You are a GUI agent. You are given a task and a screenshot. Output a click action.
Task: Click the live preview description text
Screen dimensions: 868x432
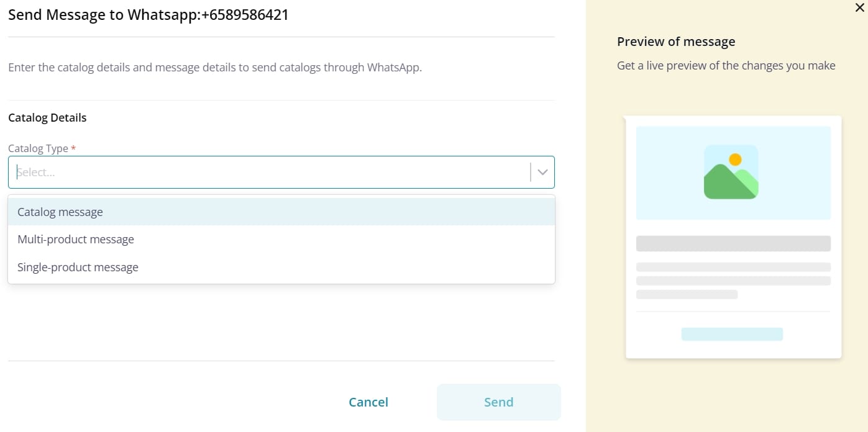click(726, 66)
